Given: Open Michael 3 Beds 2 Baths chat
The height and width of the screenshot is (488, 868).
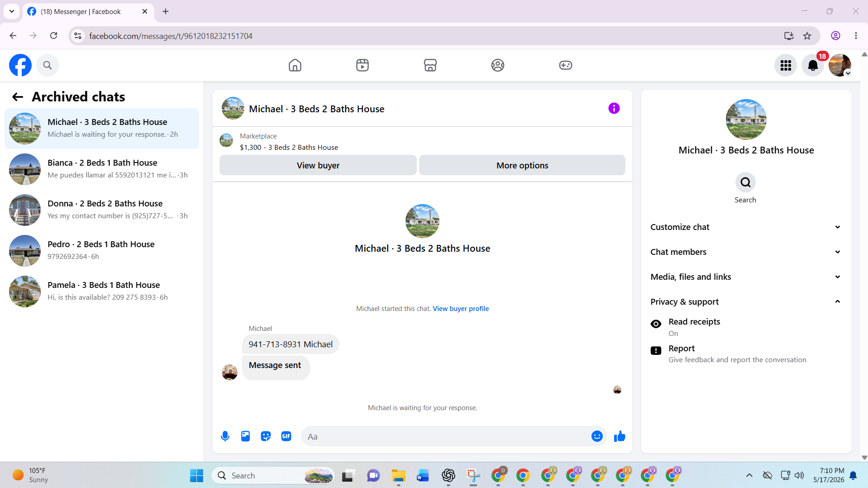Looking at the screenshot, I should [x=102, y=129].
